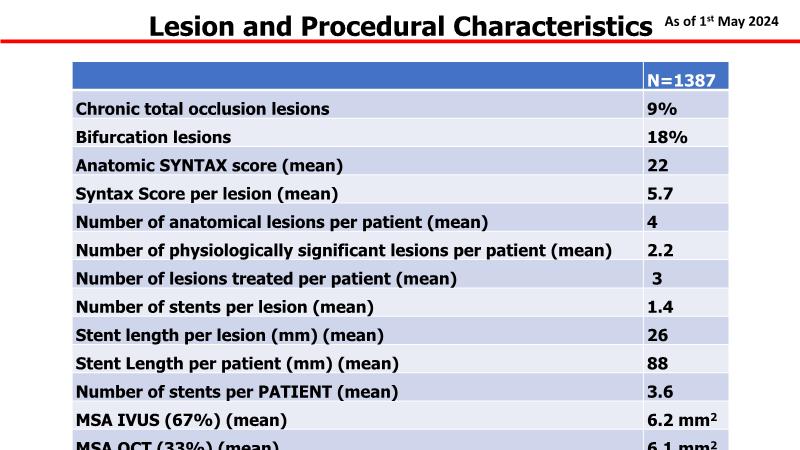Click the 'As of 1st May 2024' date note
The height and width of the screenshot is (450, 800).
(721, 22)
